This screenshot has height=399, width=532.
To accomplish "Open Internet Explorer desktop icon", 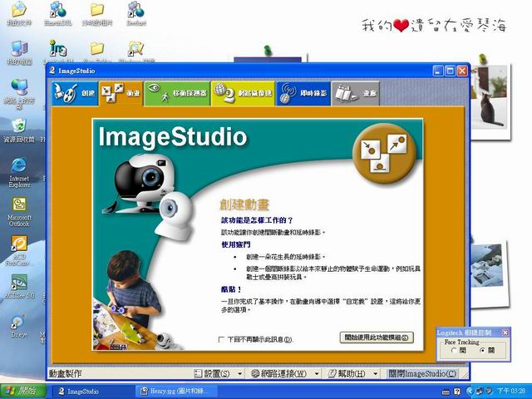I will (x=19, y=173).
